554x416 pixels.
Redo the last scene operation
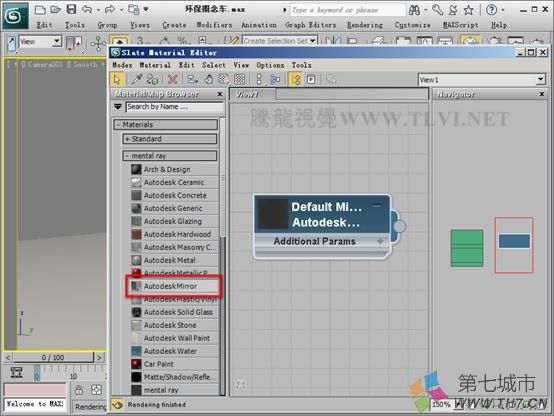click(x=110, y=10)
